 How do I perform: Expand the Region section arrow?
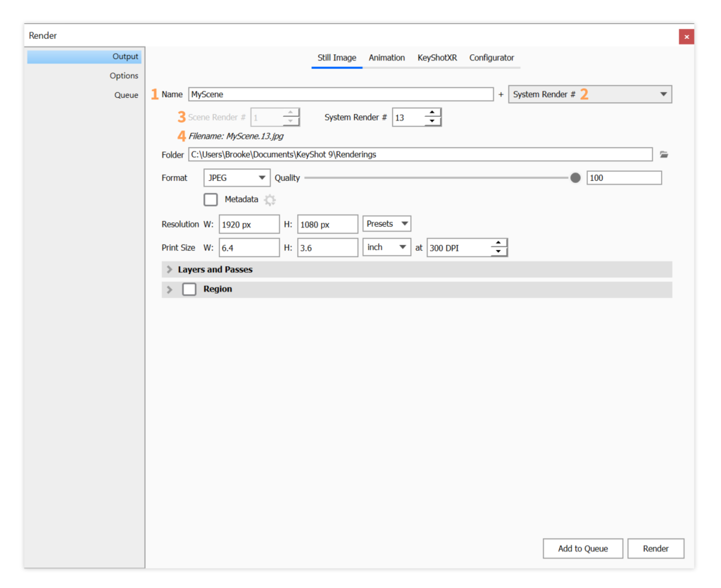point(170,289)
